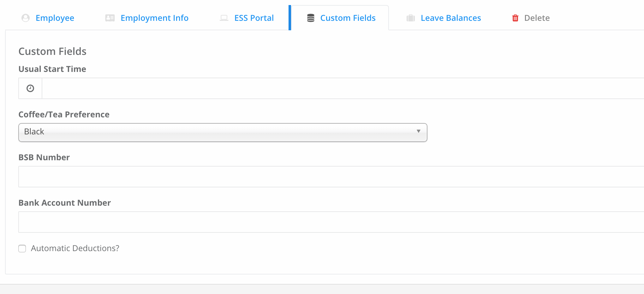
Task: Click the BSB Number label
Action: click(x=44, y=157)
